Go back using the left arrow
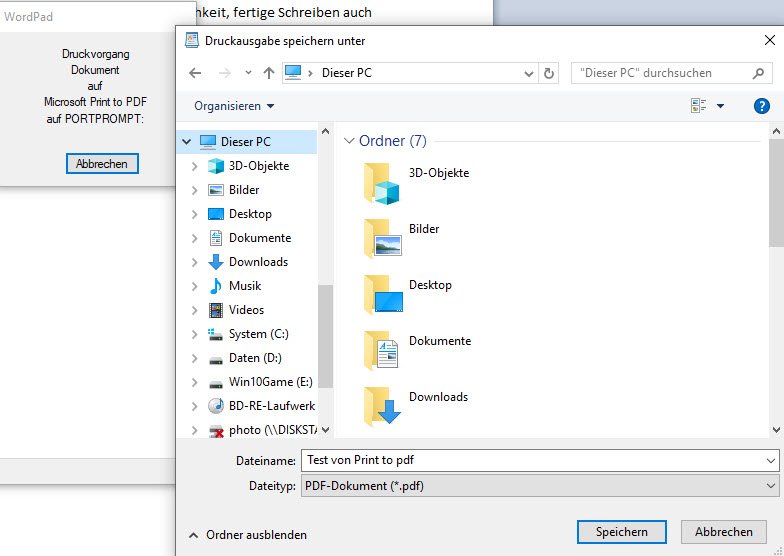 tap(195, 73)
